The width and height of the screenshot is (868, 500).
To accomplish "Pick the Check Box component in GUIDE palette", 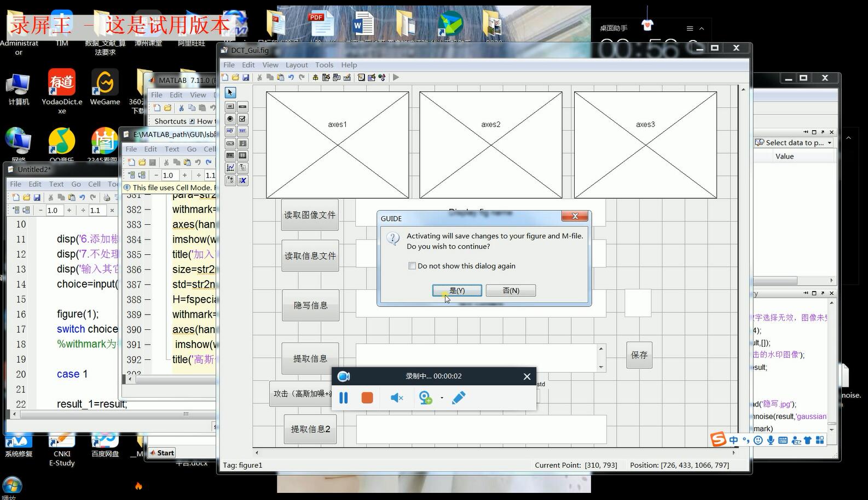I will pos(242,119).
